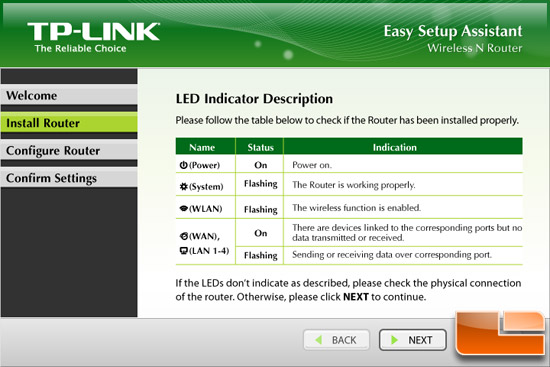The width and height of the screenshot is (550, 367).
Task: Click the TP-LINK logo
Action: tap(93, 32)
